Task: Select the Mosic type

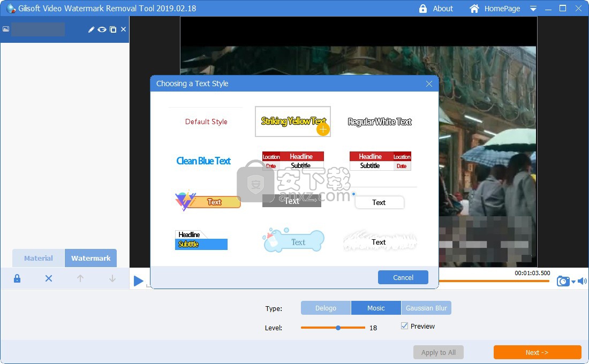Action: (376, 308)
